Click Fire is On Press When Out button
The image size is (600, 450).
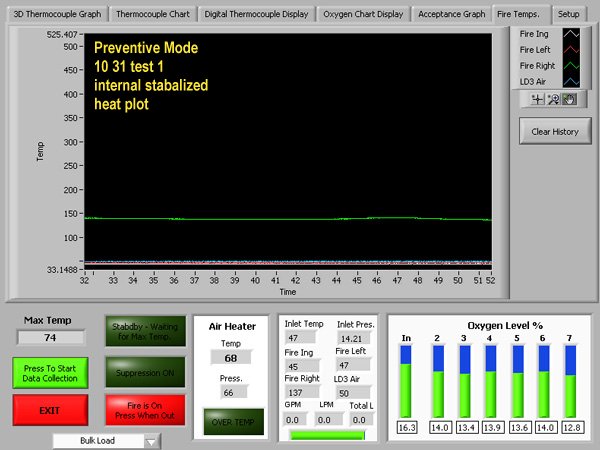coord(145,411)
